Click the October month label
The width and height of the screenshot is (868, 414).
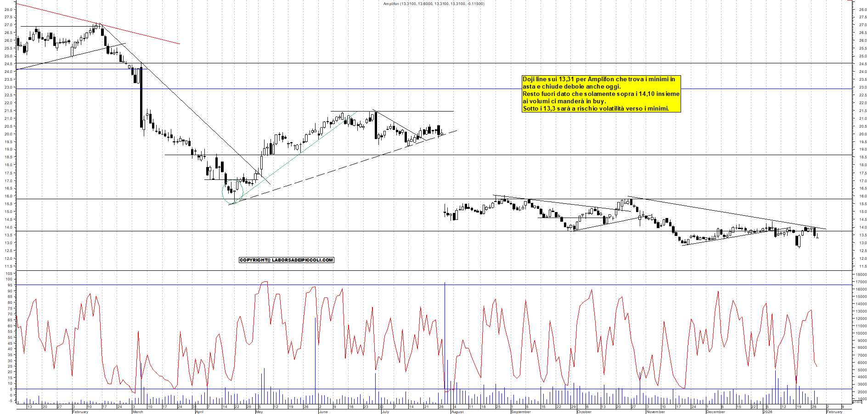click(x=584, y=412)
